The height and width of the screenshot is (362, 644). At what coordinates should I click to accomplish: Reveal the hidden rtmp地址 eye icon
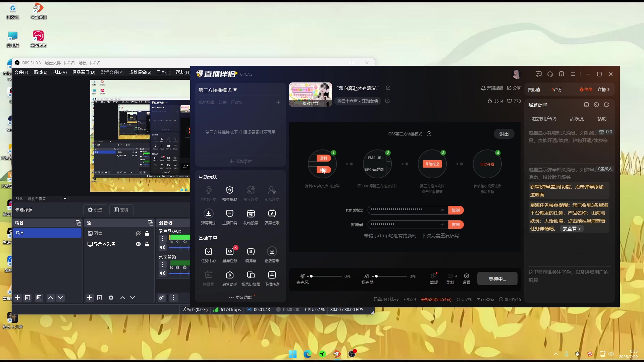pyautogui.click(x=442, y=210)
